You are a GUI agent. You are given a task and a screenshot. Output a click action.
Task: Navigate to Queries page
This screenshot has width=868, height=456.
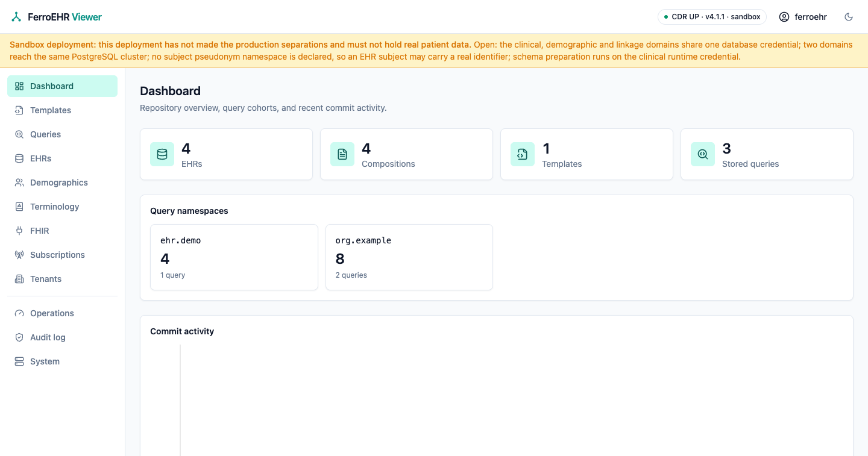click(62, 134)
